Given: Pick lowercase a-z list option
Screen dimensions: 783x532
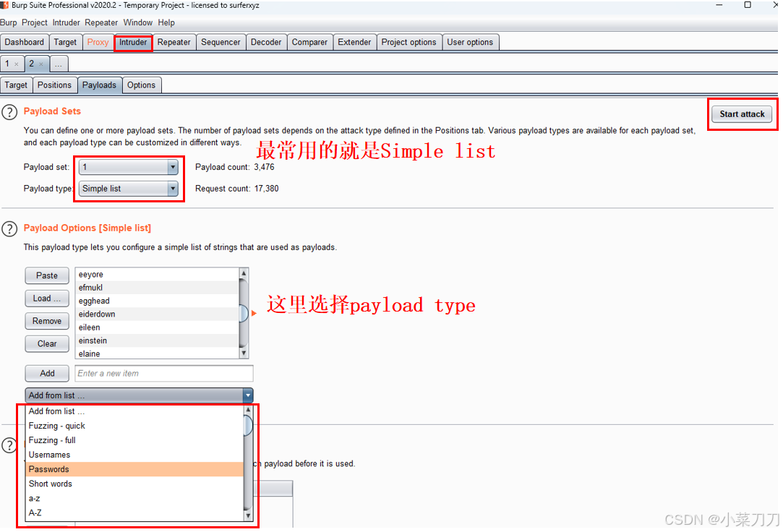Looking at the screenshot, I should tap(134, 498).
